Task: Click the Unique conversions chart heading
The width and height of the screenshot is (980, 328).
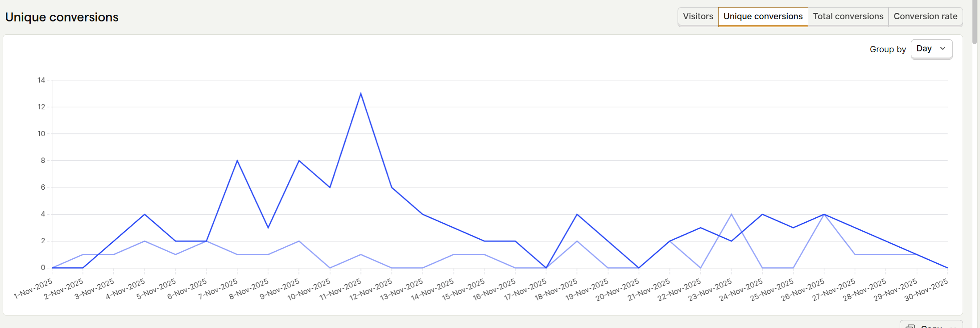Action: pos(62,17)
